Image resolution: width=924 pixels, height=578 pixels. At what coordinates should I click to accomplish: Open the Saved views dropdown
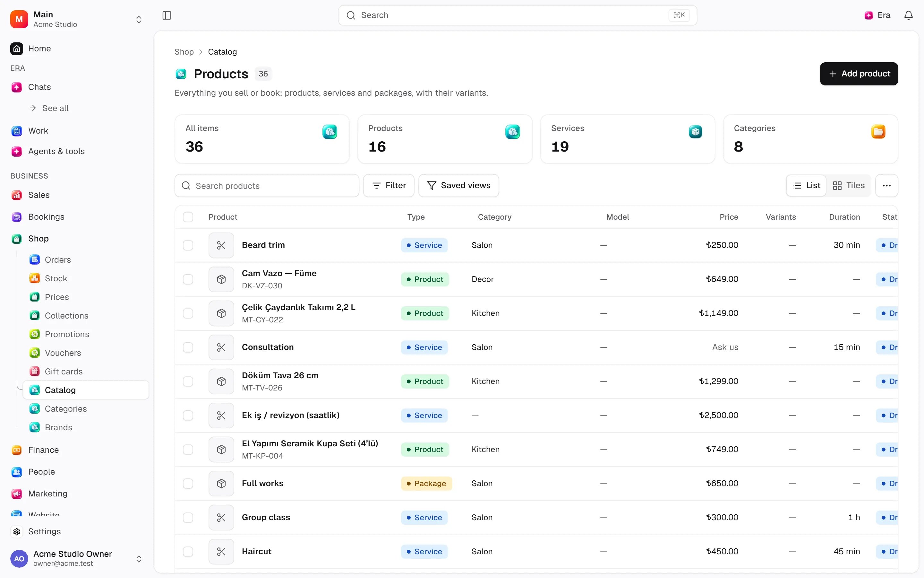point(458,186)
